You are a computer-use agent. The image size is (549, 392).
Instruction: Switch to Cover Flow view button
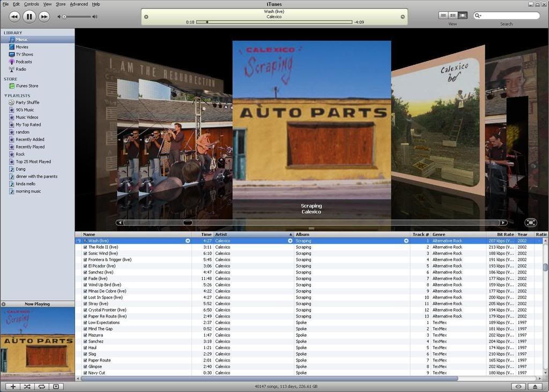point(463,16)
